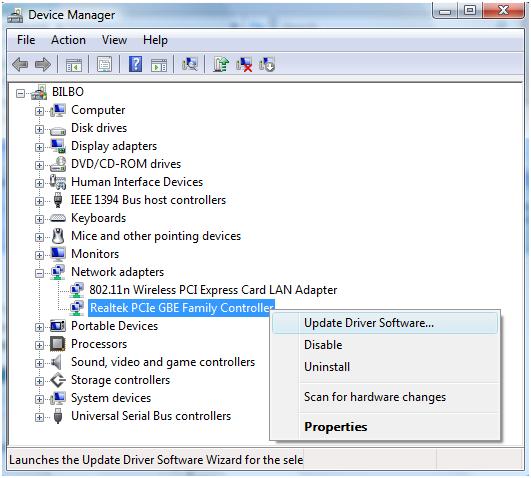The width and height of the screenshot is (531, 478).
Task: Click the Network adapters category icon
Action: point(58,272)
